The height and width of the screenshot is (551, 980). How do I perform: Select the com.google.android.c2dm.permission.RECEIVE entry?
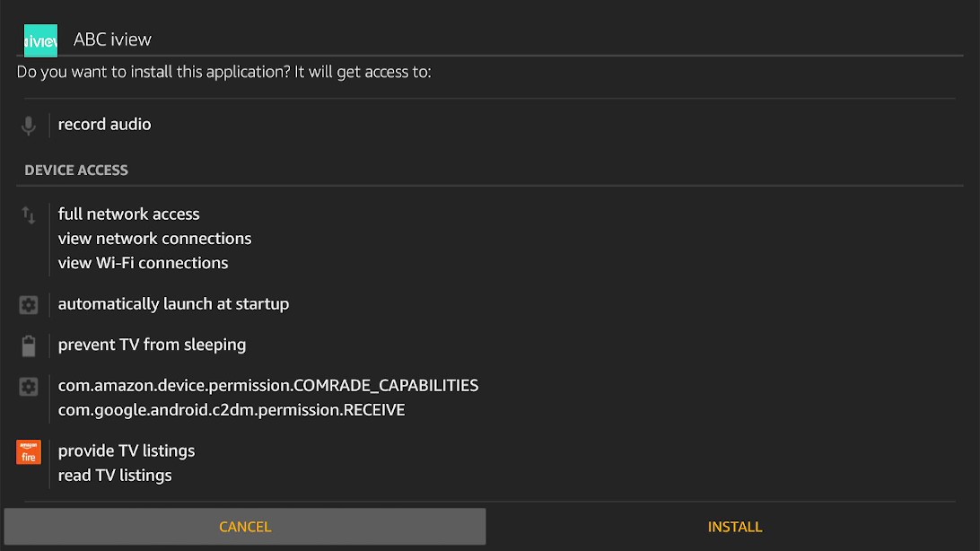[232, 409]
